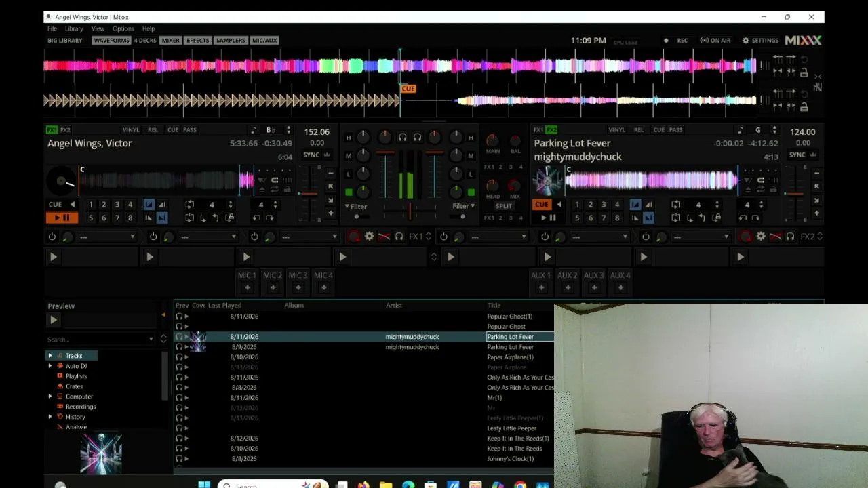Show the 4 DECKS layout
This screenshot has width=868, height=488.
click(x=145, y=40)
